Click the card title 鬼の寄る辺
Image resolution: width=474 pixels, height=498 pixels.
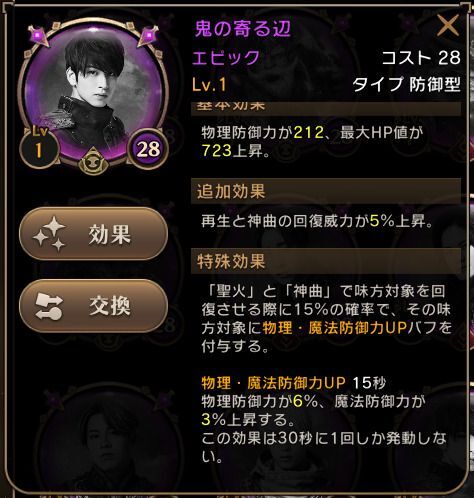tap(243, 29)
